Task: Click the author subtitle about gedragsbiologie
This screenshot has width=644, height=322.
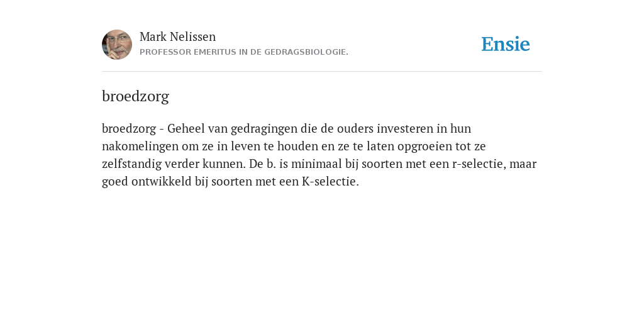Action: point(244,52)
